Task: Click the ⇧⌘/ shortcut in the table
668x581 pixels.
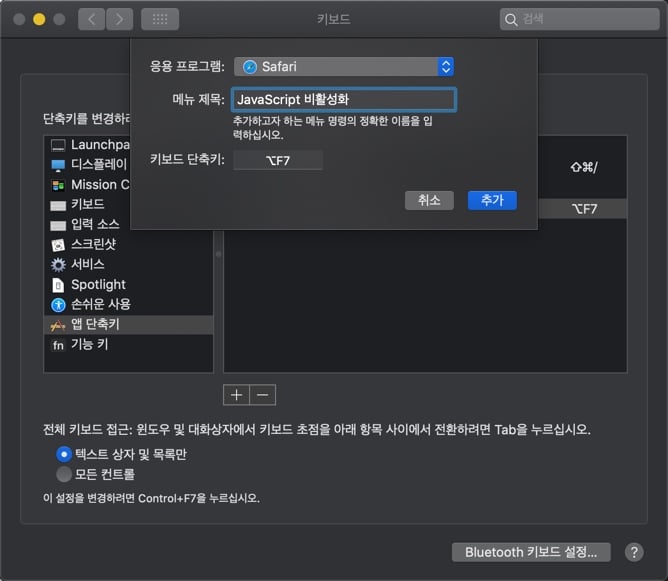Action: pos(584,167)
